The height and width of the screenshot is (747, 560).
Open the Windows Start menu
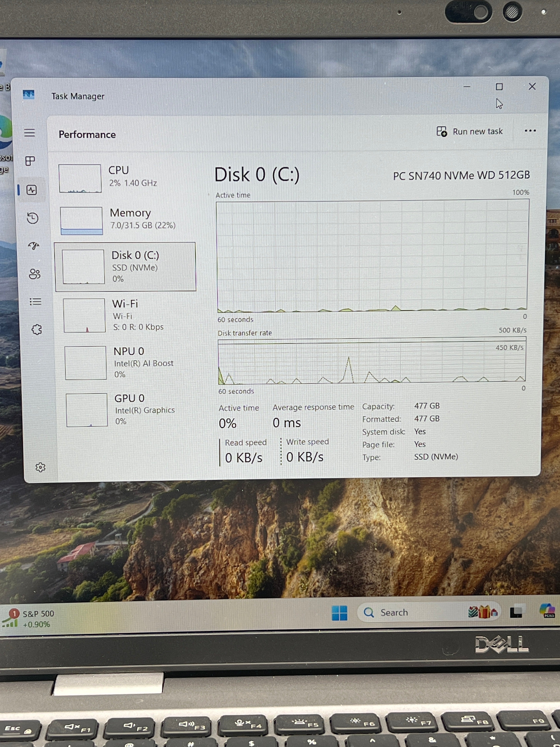tap(339, 613)
